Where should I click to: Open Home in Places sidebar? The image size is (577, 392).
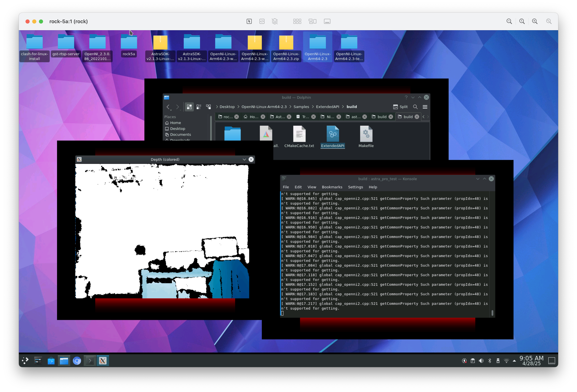pos(175,123)
